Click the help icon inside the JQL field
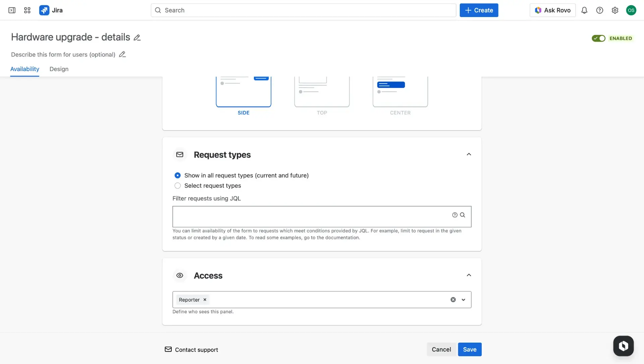The width and height of the screenshot is (644, 364). point(454,215)
